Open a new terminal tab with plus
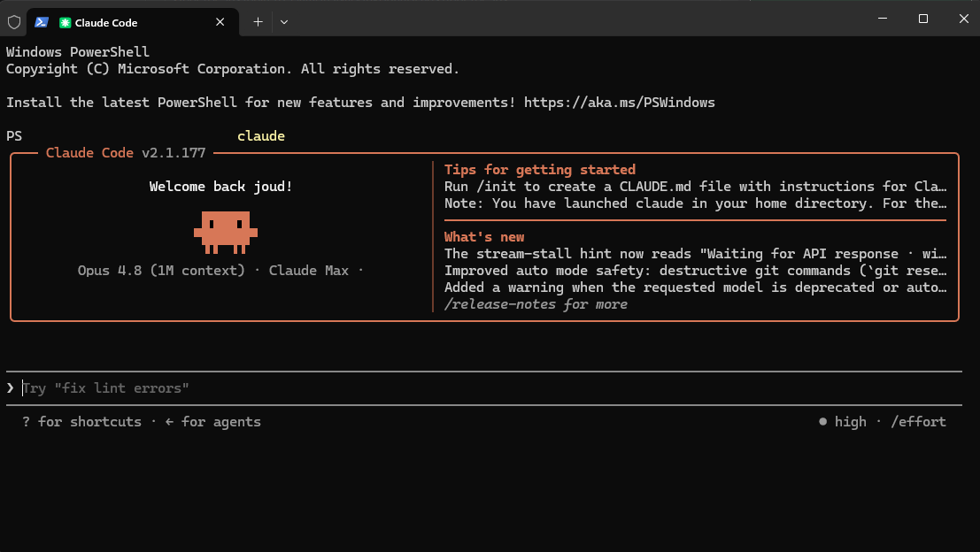 point(258,22)
